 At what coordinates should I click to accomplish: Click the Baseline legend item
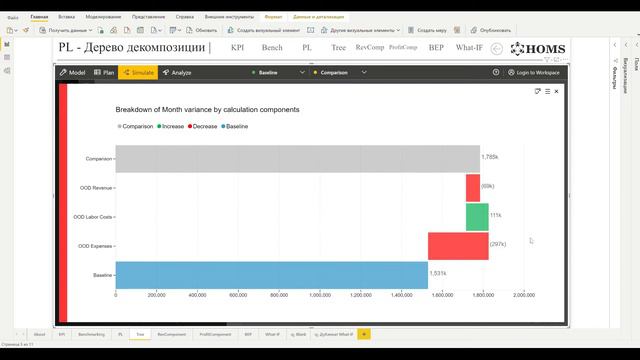click(x=235, y=127)
